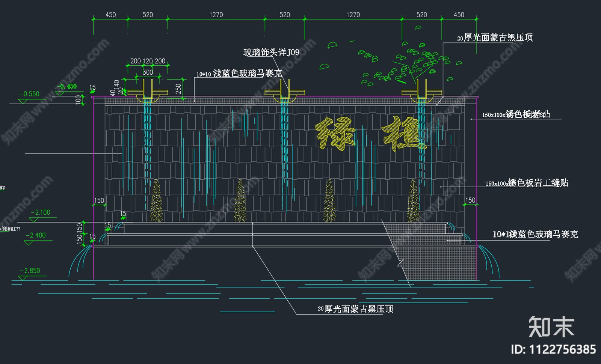Select the '20厚光面蒙古黑压顶' note below the pool
Screen dimensions: 601x364
pos(356,309)
